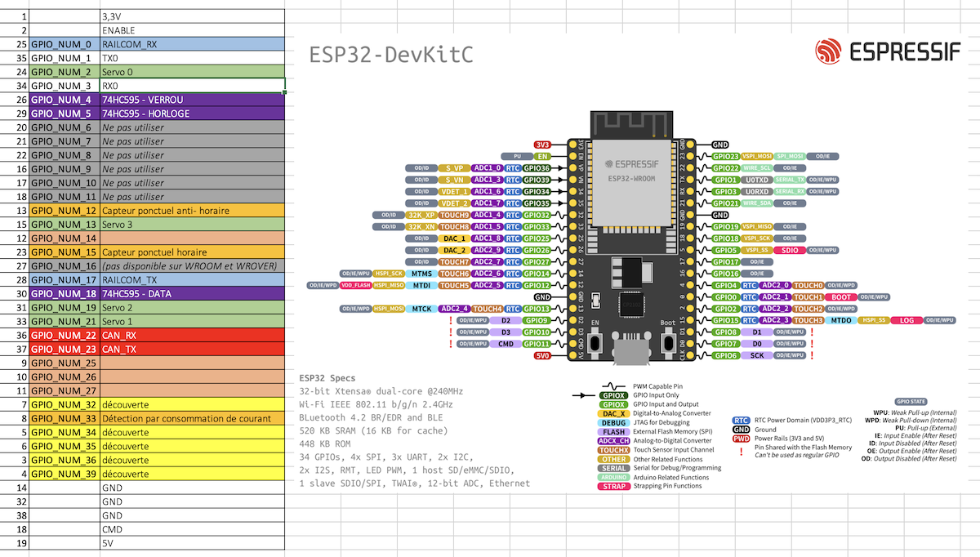The image size is (980, 557).
Task: Click the GPIO_NUM_25 cell
Action: click(x=65, y=363)
